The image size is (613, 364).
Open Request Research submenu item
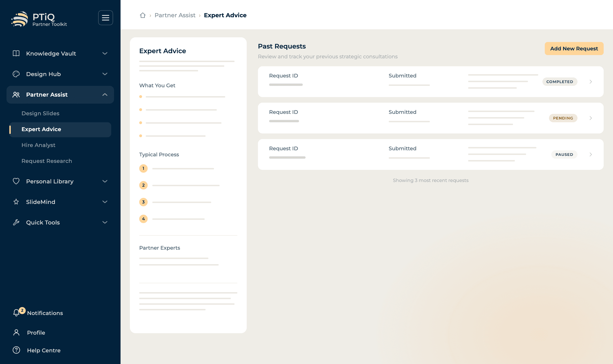coord(47,161)
